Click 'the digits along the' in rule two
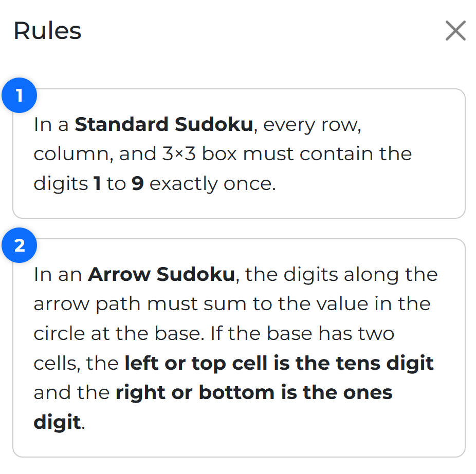 (341, 274)
